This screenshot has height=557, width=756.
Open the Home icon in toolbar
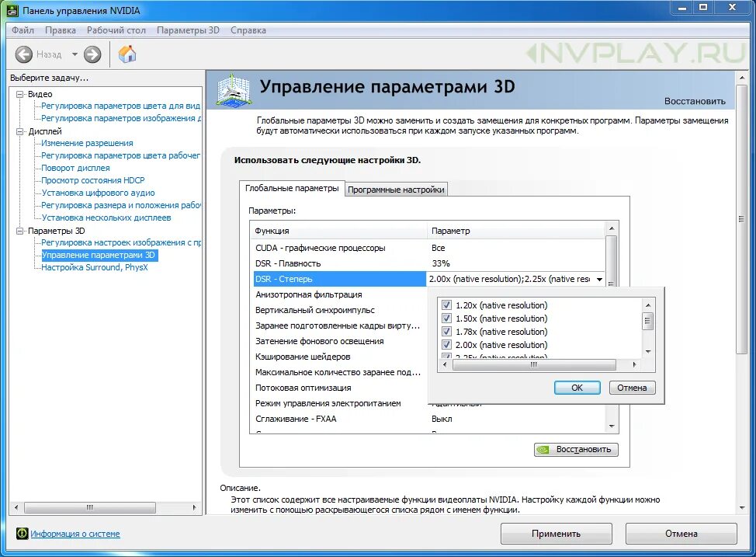coord(127,54)
